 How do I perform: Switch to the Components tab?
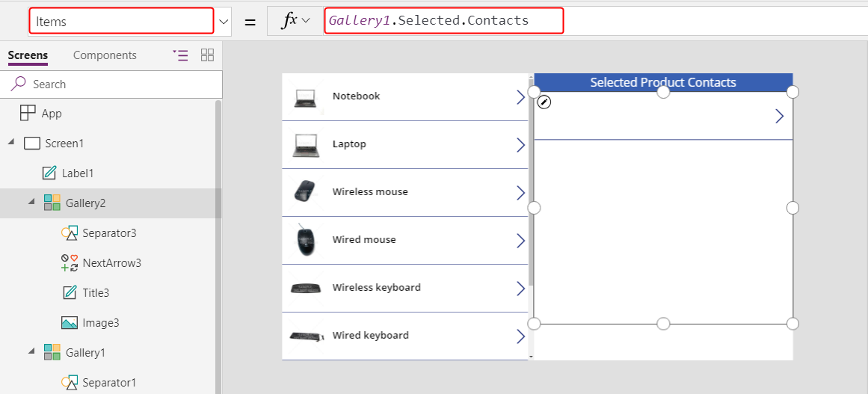(x=105, y=55)
